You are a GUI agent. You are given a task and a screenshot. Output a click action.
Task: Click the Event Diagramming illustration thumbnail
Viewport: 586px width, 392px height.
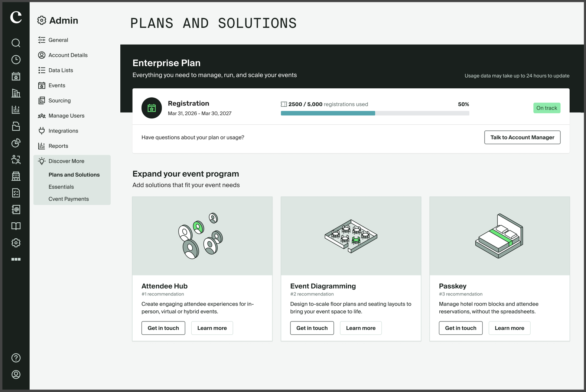pos(351,236)
